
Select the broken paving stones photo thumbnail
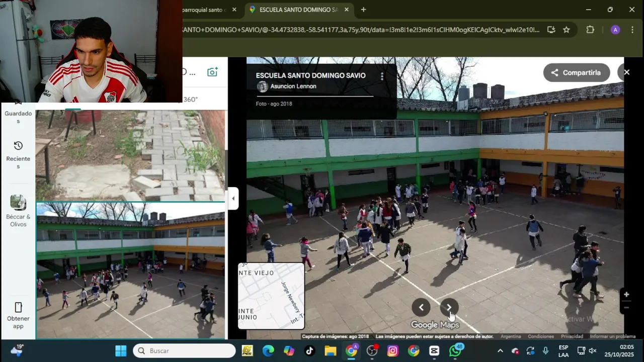(x=130, y=155)
